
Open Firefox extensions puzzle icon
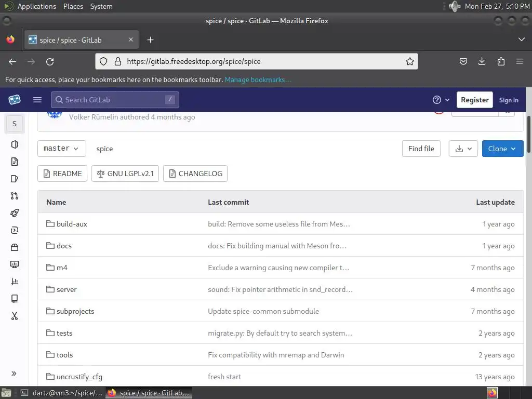tap(501, 61)
